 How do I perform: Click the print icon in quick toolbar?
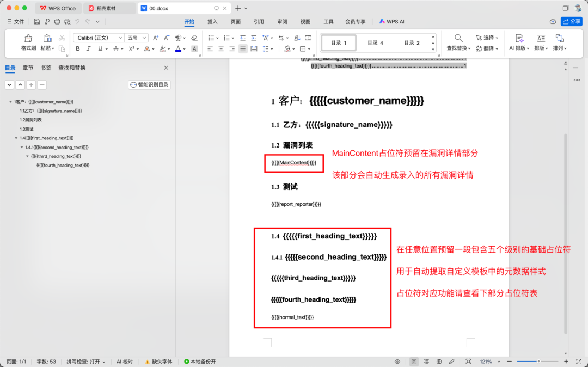click(x=57, y=22)
